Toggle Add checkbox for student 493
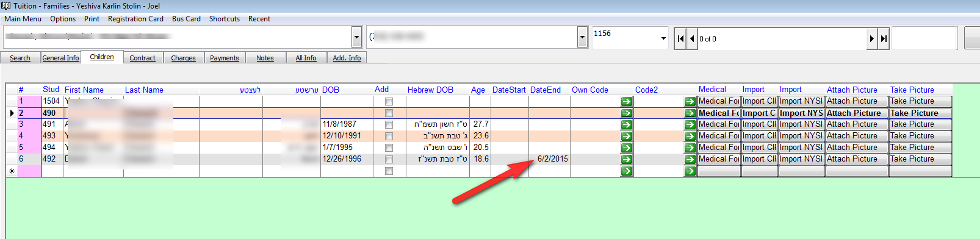Image resolution: width=980 pixels, height=239 pixels. coord(389,137)
